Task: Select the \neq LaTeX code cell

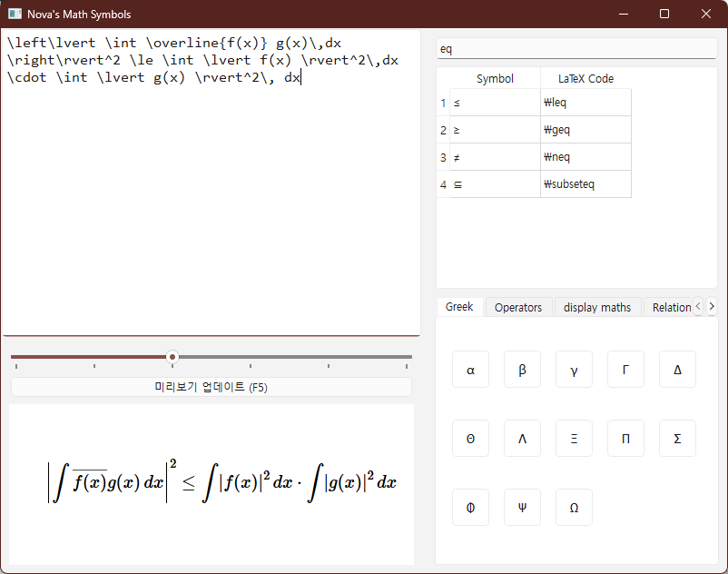Action: 585,157
